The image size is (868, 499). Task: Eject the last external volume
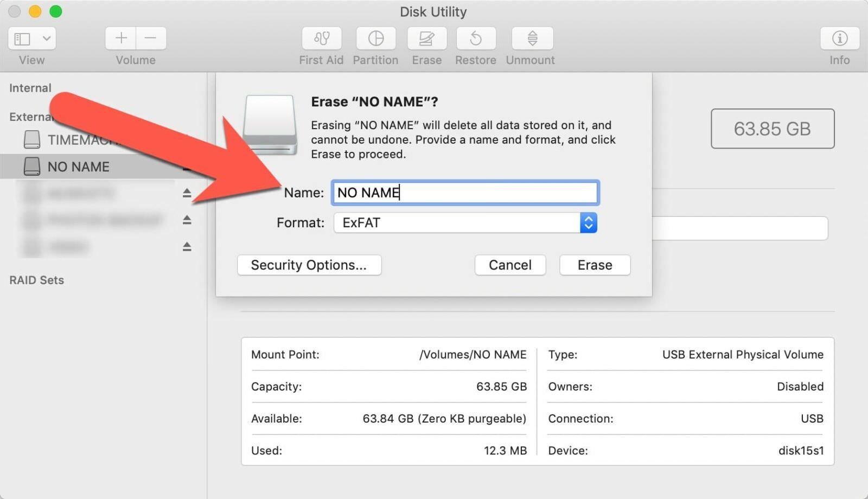(x=187, y=247)
